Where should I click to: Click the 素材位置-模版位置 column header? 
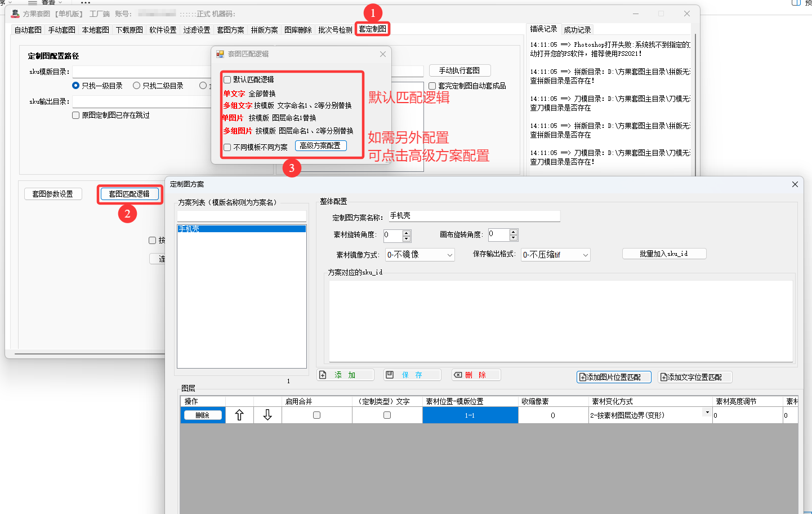(x=470, y=401)
